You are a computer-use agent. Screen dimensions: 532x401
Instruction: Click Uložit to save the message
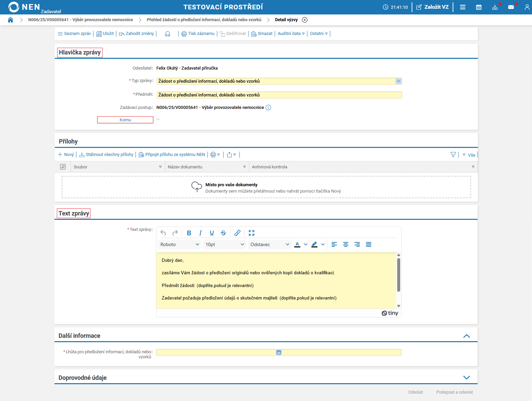point(105,34)
